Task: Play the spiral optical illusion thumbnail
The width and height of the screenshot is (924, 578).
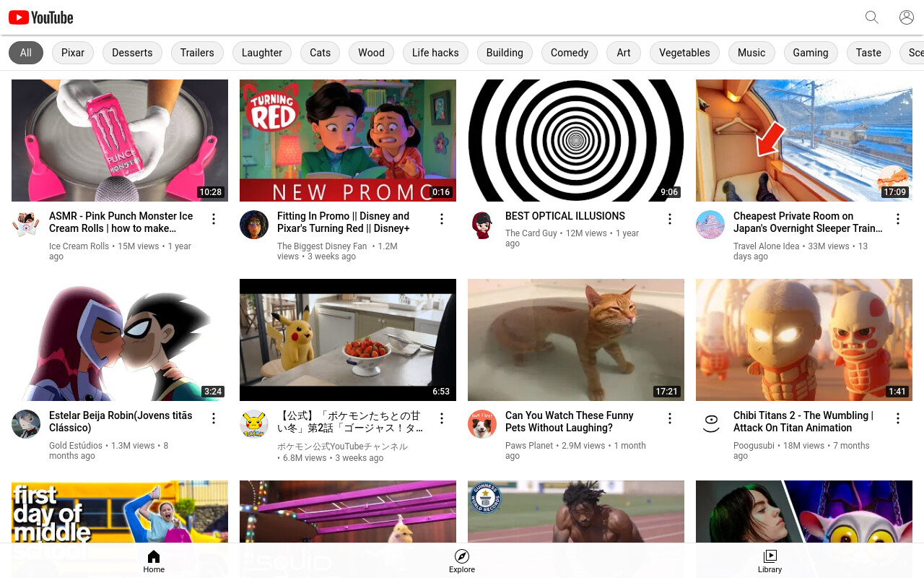Action: pyautogui.click(x=576, y=140)
